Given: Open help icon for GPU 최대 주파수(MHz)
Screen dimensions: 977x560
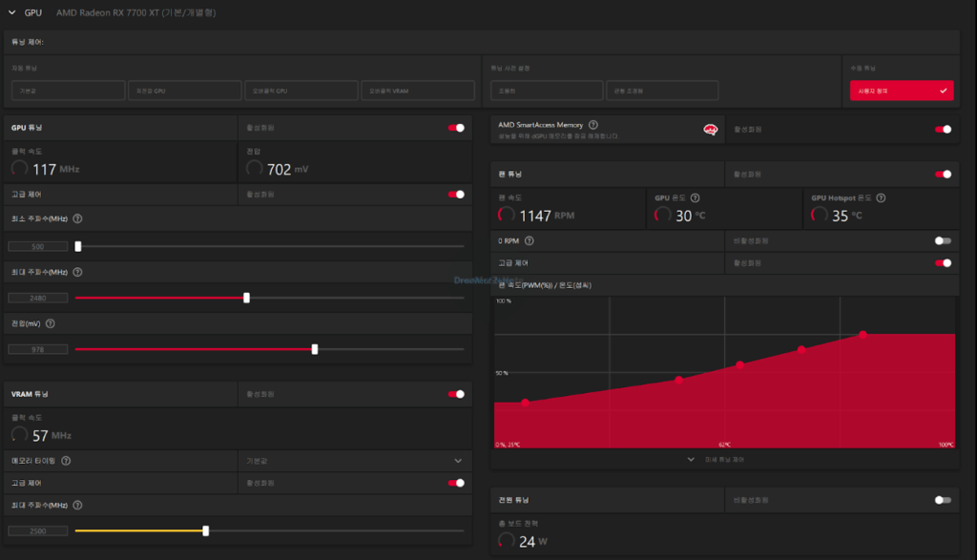Looking at the screenshot, I should pos(77,272).
